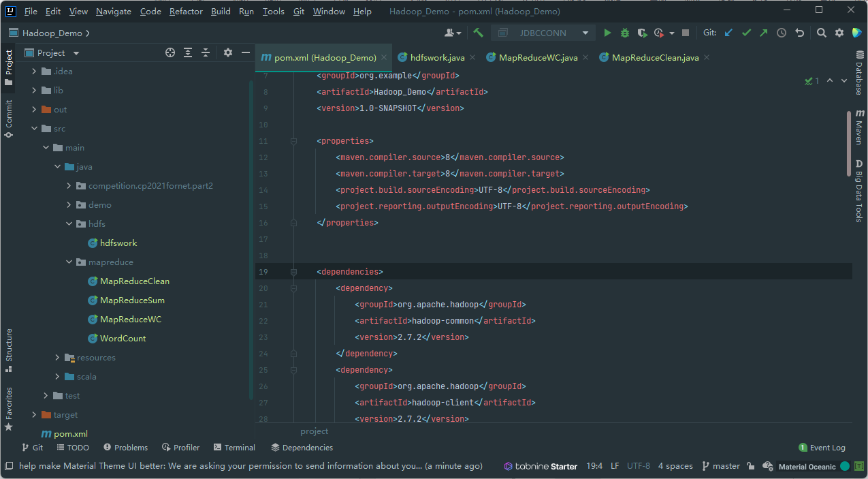The width and height of the screenshot is (868, 479).
Task: Click the Stop process square icon
Action: pos(686,33)
